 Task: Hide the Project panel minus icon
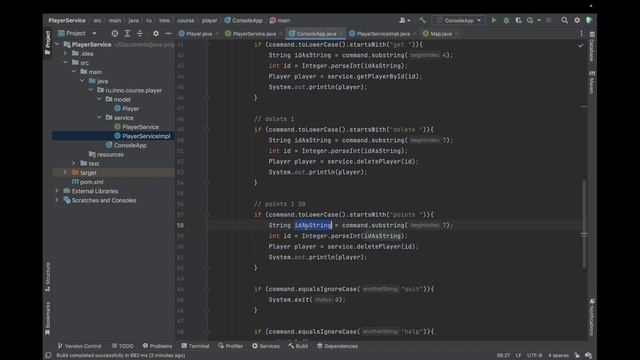[168, 33]
